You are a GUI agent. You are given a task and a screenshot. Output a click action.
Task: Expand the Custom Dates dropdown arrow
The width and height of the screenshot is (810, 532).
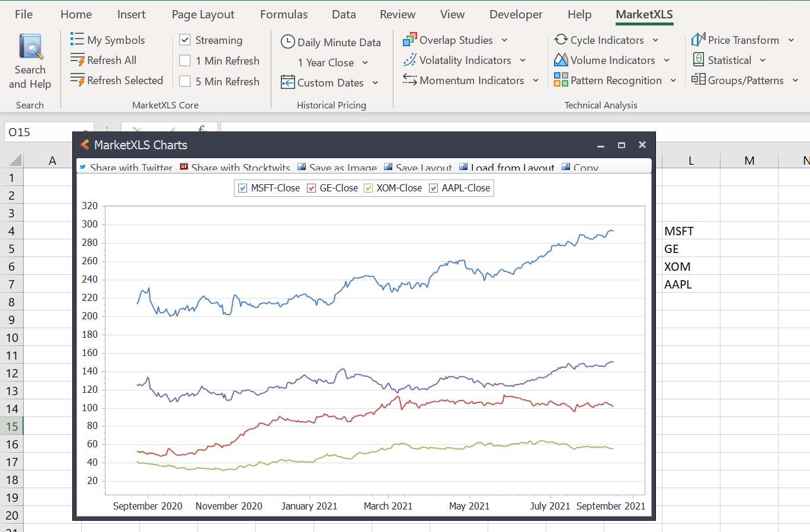[375, 83]
